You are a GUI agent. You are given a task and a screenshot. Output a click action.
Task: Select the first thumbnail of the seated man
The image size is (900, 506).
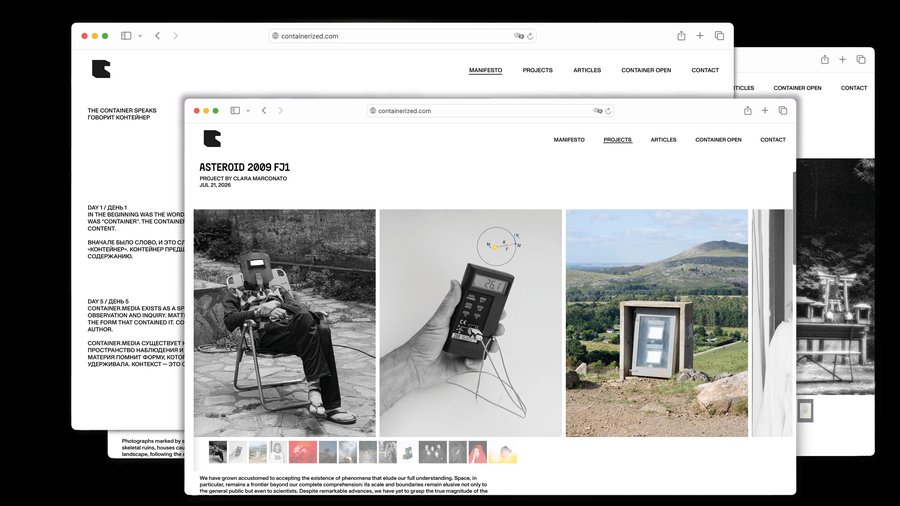point(218,452)
